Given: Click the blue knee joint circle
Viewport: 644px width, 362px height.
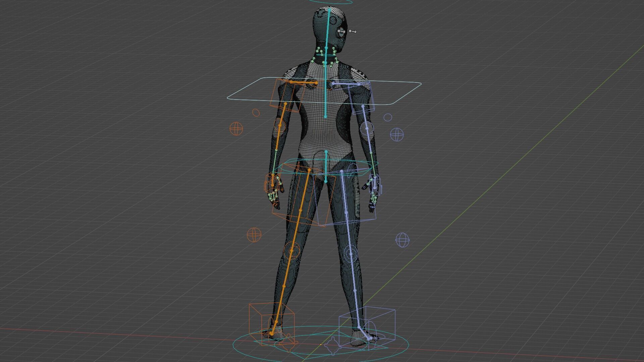Looking at the screenshot, I should (351, 253).
